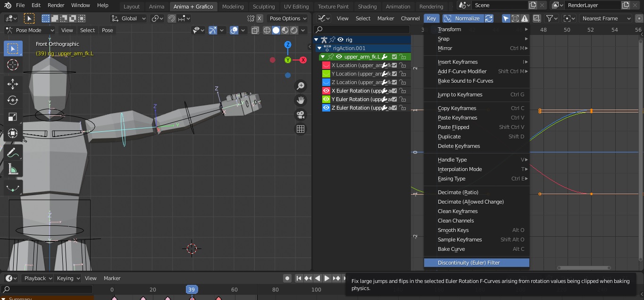The width and height of the screenshot is (644, 300).
Task: Toggle the lock on Y Location channel
Action: 403,74
